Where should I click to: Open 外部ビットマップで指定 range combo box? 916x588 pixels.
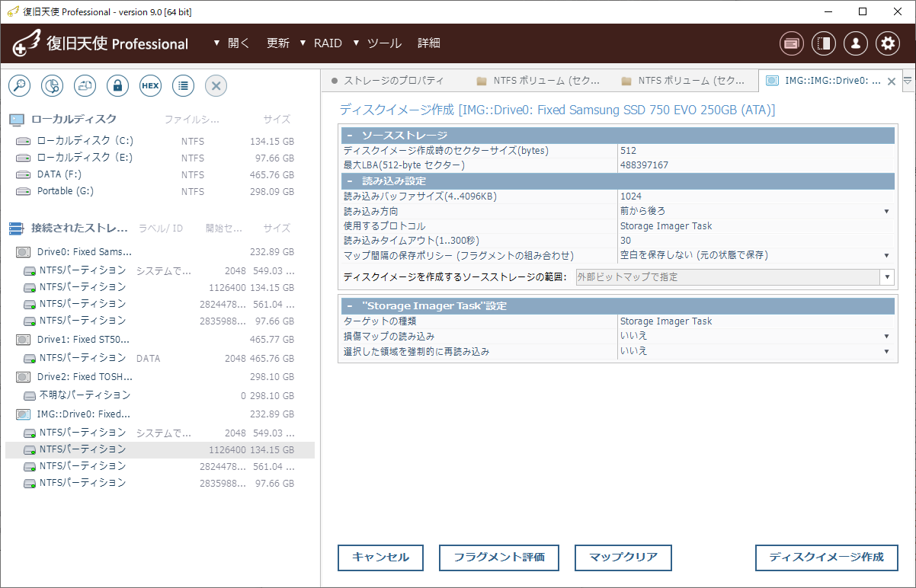(735, 277)
